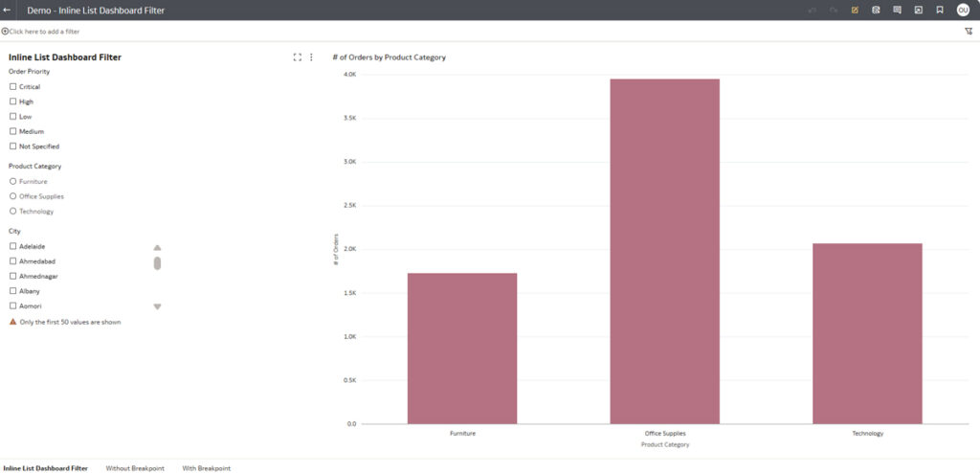Viewport: 980px width, 473px height.
Task: Check the Critical order priority box
Action: point(13,87)
